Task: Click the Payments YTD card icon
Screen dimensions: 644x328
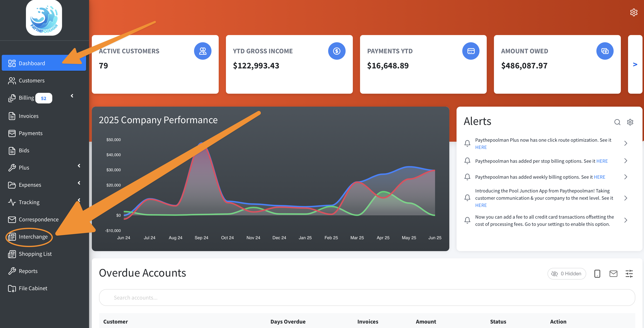Action: tap(471, 51)
